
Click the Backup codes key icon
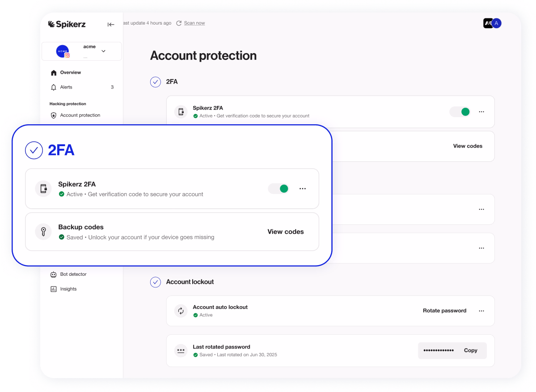pyautogui.click(x=43, y=232)
